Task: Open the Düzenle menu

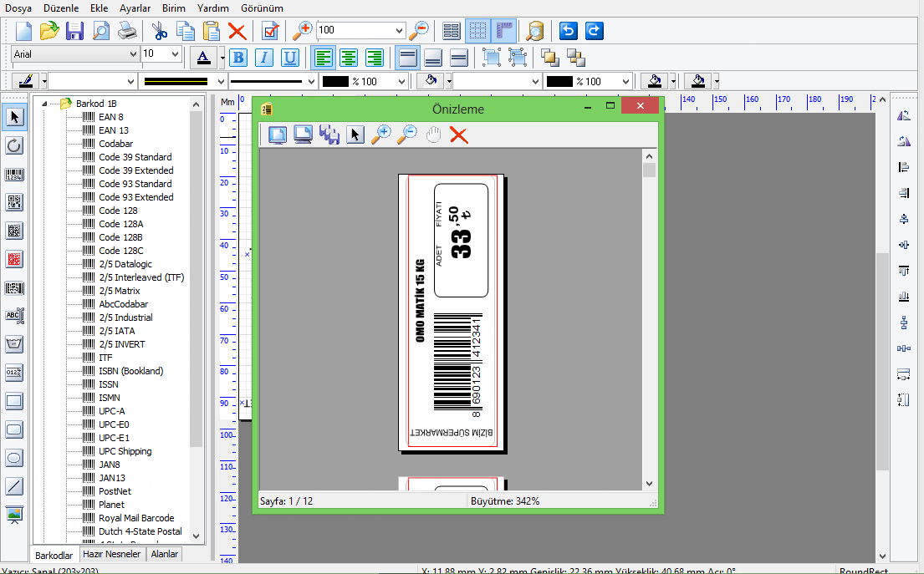Action: (x=61, y=8)
